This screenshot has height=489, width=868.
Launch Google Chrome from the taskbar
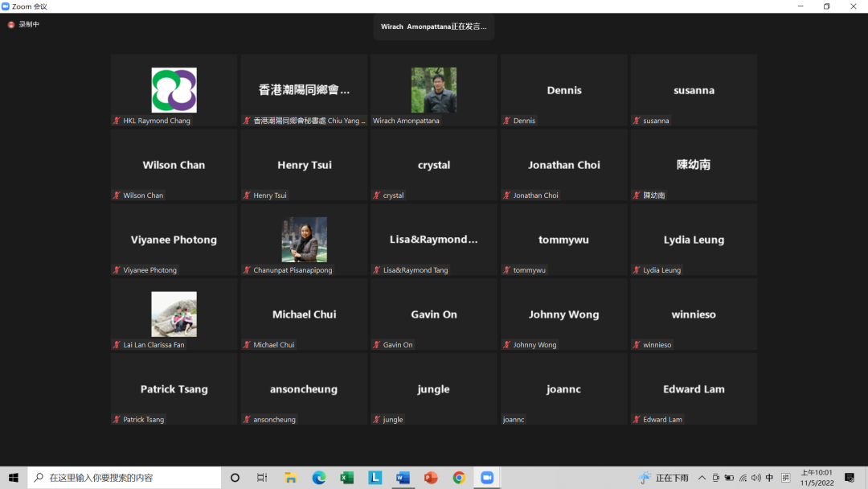click(x=459, y=478)
